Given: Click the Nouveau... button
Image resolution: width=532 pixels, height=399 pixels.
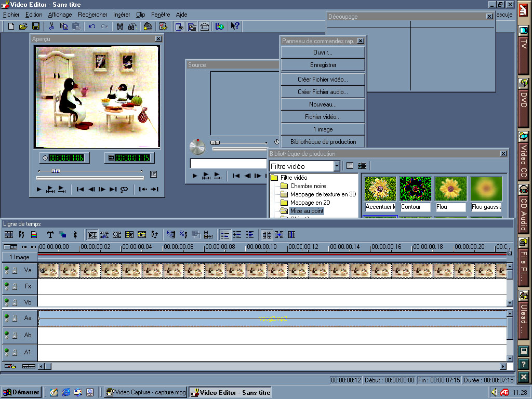Looking at the screenshot, I should pyautogui.click(x=323, y=104).
